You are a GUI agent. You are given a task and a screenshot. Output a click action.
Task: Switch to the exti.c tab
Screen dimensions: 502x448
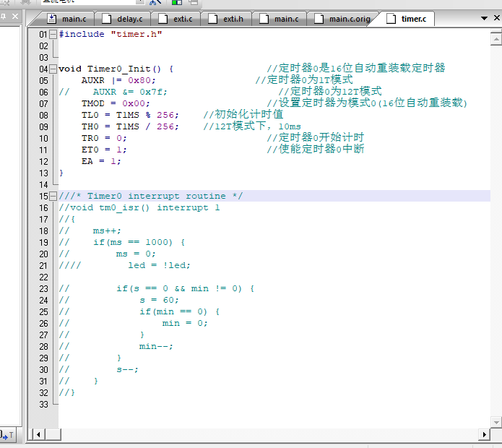click(176, 19)
